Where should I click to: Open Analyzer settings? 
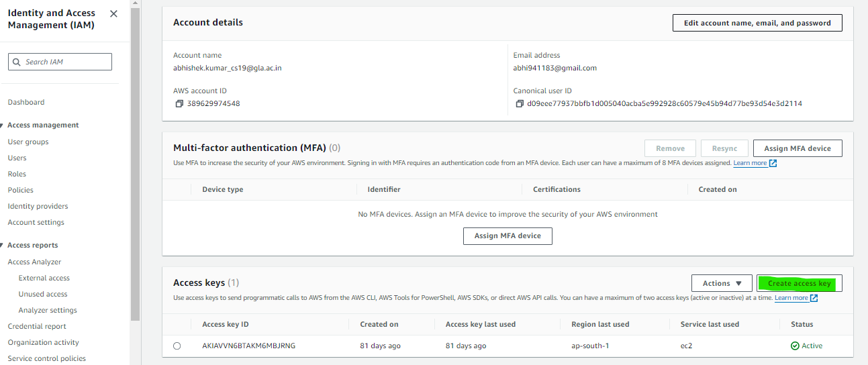[x=48, y=311]
